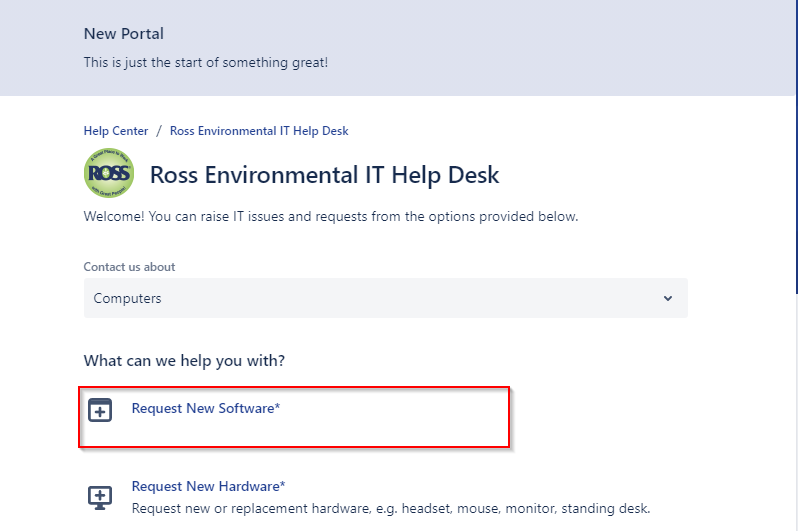The width and height of the screenshot is (798, 531).
Task: Click the Ross circular green logo
Action: [x=109, y=173]
